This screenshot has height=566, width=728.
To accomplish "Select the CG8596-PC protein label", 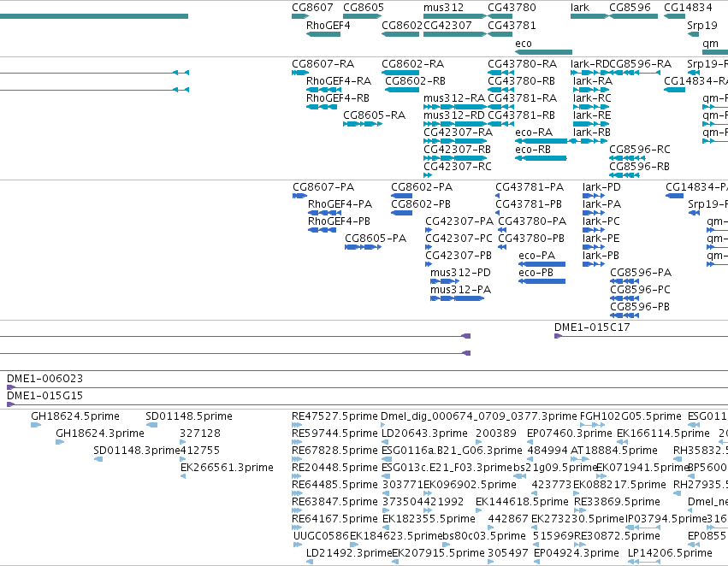I will pos(640,290).
